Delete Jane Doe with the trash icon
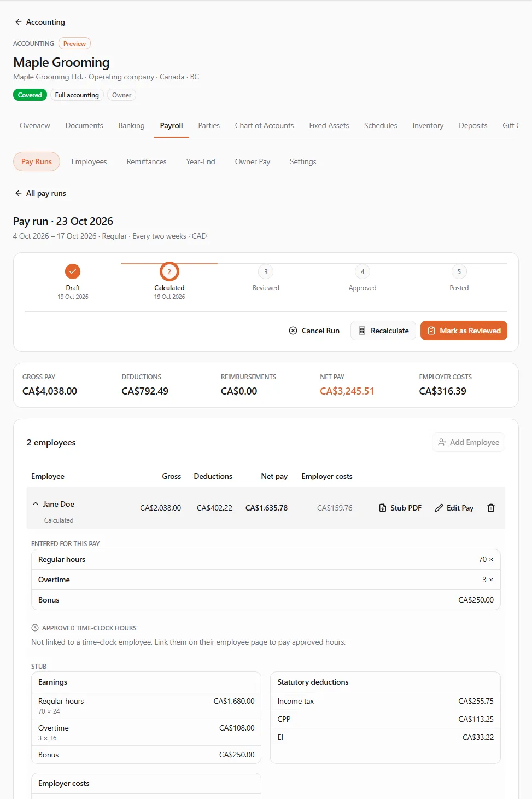Image resolution: width=532 pixels, height=799 pixels. coord(491,508)
